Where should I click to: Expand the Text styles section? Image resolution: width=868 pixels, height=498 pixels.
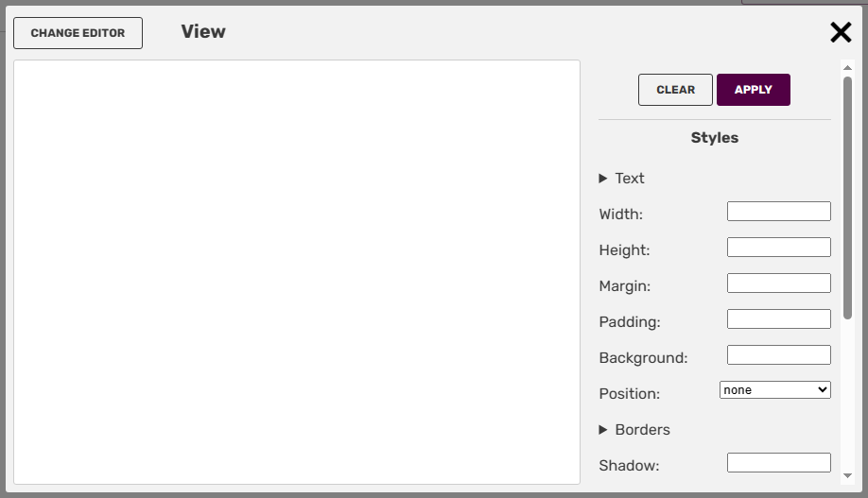click(622, 179)
